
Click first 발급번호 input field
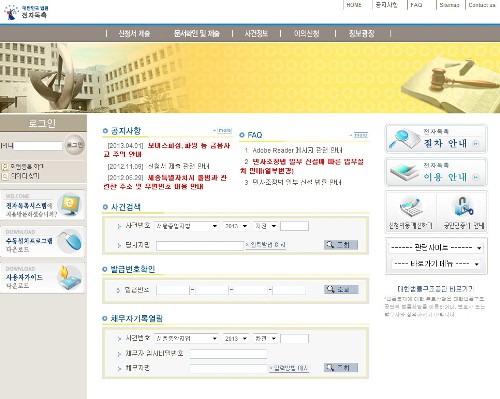point(172,290)
